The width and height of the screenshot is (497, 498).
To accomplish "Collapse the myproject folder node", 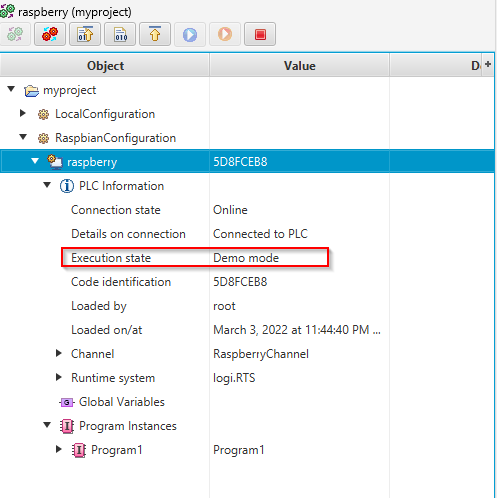I will click(11, 89).
